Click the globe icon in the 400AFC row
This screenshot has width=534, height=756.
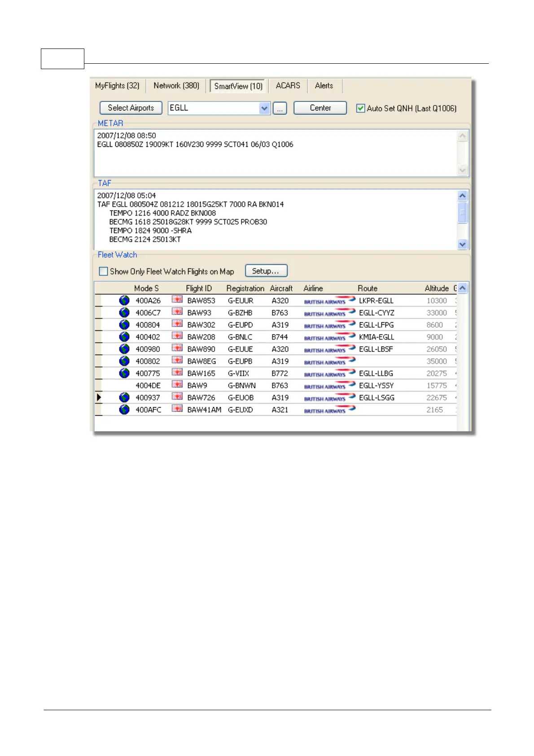pyautogui.click(x=124, y=409)
